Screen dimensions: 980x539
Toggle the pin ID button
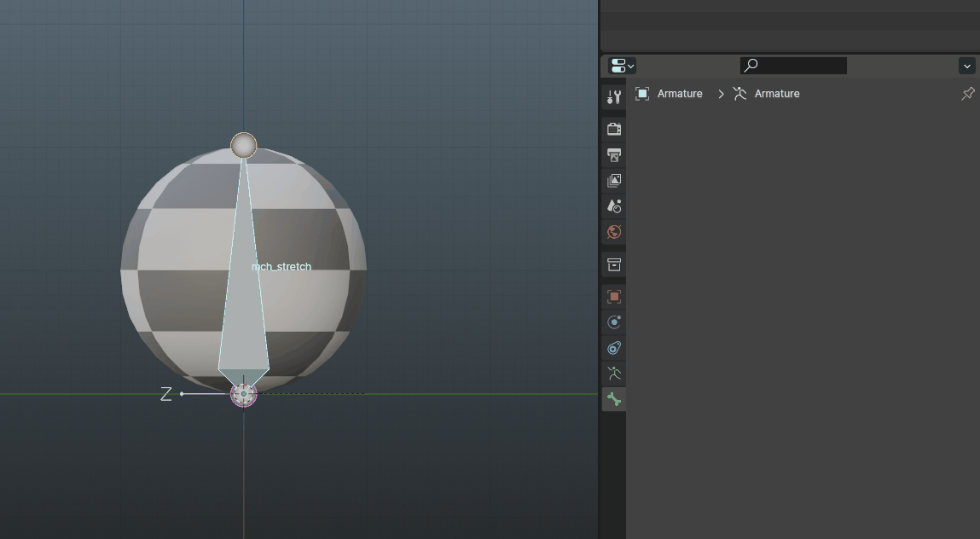(x=967, y=94)
